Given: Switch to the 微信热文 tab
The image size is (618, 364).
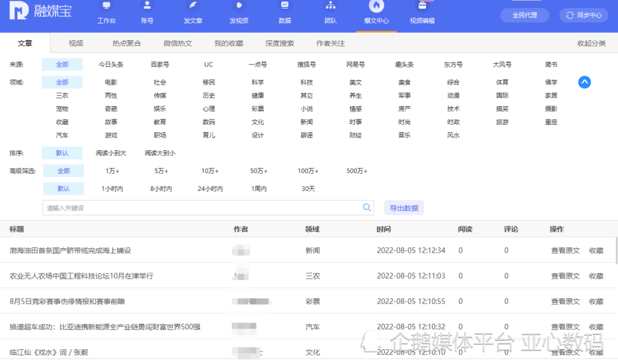Looking at the screenshot, I should [x=178, y=43].
